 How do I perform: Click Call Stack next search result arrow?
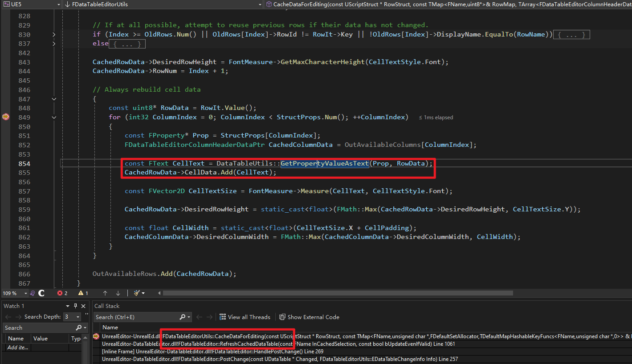(210, 317)
